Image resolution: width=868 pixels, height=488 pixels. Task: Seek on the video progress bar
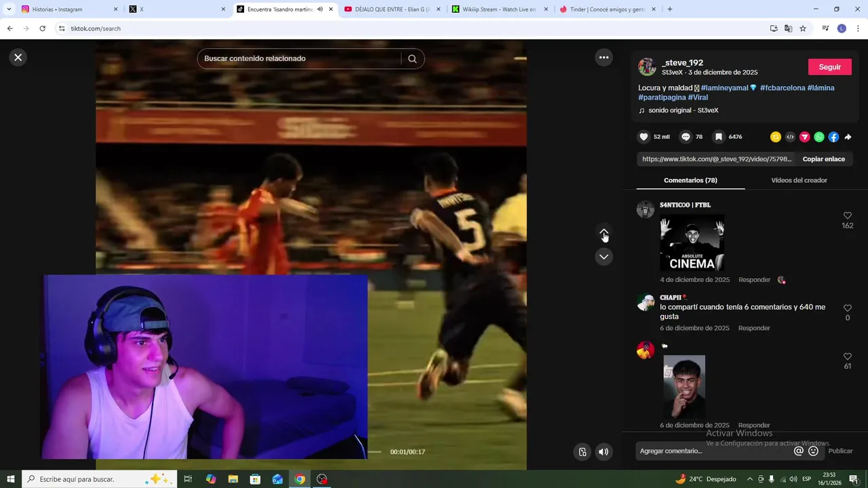(x=374, y=452)
